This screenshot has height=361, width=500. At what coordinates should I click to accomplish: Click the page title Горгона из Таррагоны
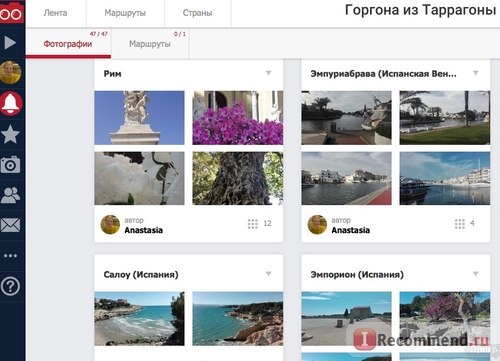click(420, 10)
